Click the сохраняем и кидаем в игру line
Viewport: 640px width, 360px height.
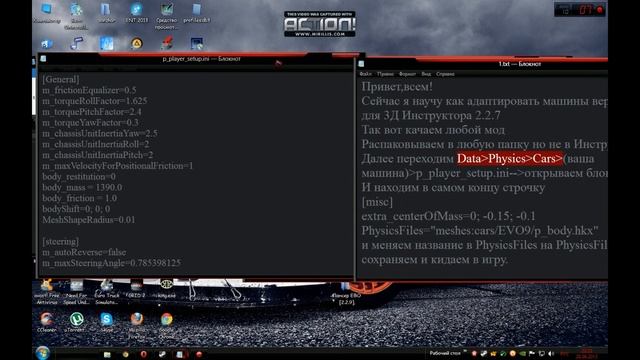click(434, 260)
